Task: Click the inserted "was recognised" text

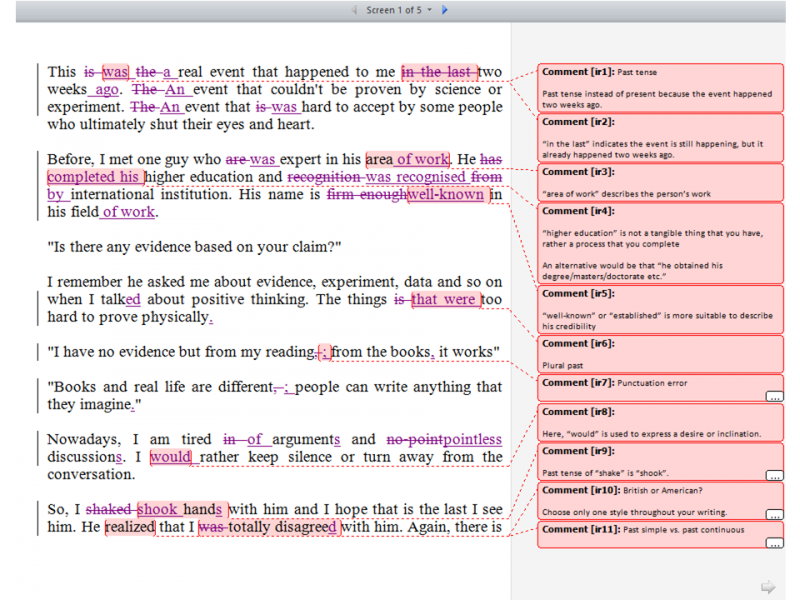Action: pyautogui.click(x=416, y=177)
